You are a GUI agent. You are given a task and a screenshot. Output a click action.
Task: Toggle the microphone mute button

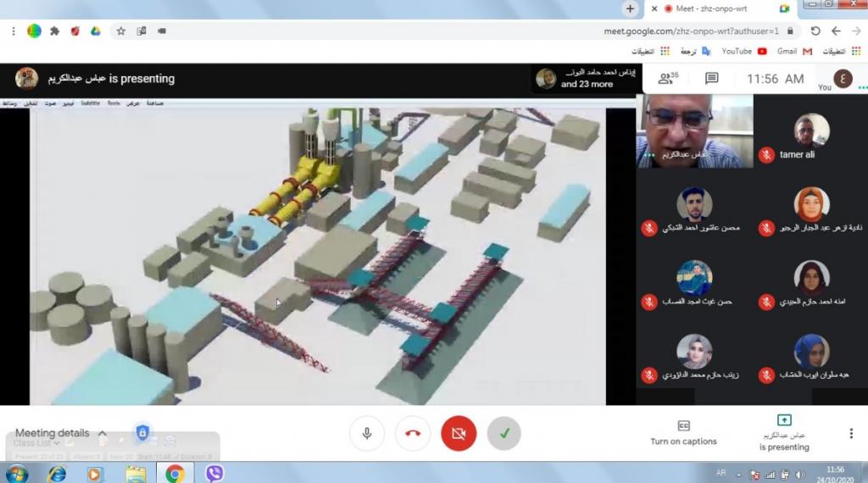click(x=367, y=433)
